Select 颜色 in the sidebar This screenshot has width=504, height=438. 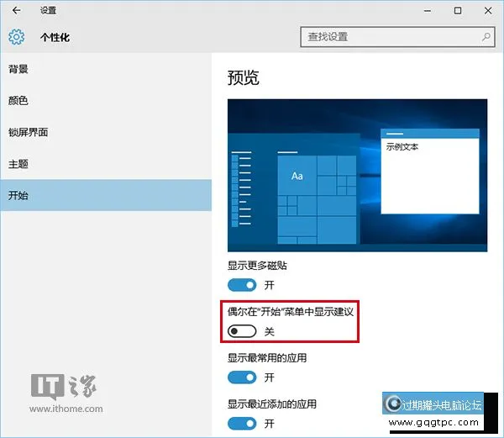point(18,100)
